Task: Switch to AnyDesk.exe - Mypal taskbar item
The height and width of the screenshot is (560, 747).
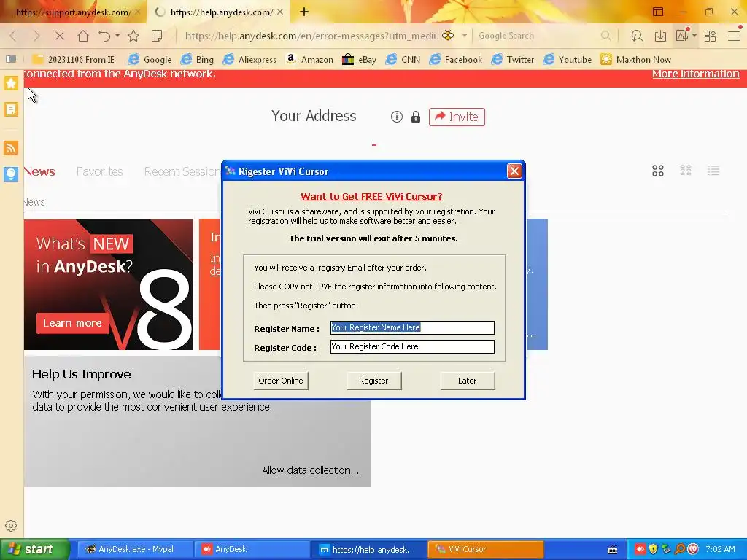Action: point(133,549)
